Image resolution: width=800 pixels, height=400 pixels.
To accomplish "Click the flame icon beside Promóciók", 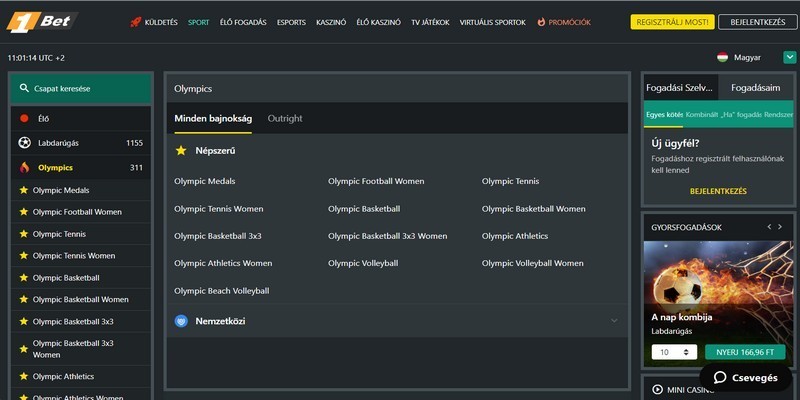I will pyautogui.click(x=541, y=22).
